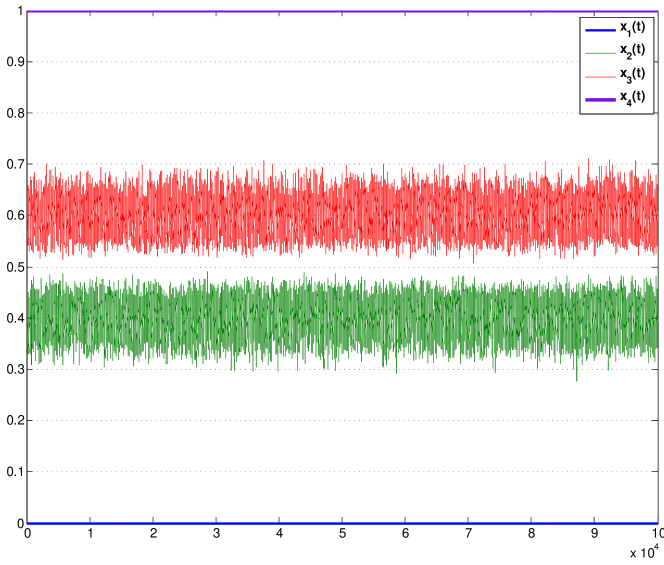The image size is (664, 565).
Task: Click the x2(t) legend label
Action: [632, 52]
